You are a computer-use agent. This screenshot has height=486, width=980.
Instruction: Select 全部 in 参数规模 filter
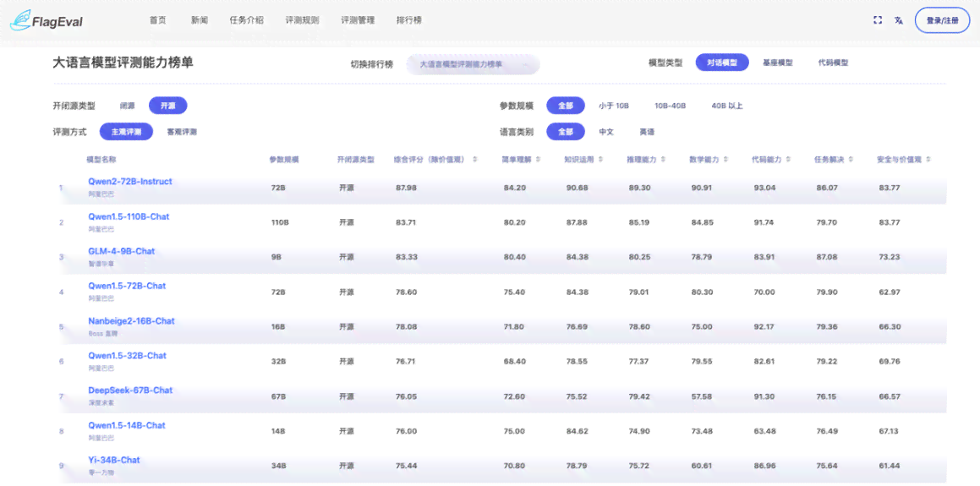pos(566,106)
